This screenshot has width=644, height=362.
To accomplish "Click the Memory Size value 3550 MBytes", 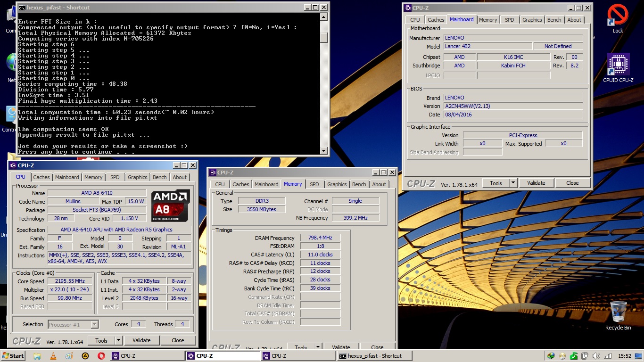I will (261, 209).
